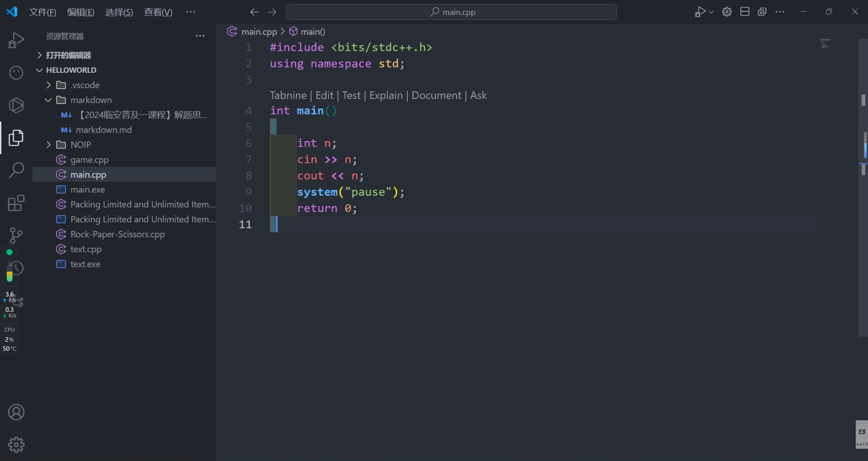The width and height of the screenshot is (868, 461).
Task: Click the main.cpp command center search box
Action: (451, 12)
